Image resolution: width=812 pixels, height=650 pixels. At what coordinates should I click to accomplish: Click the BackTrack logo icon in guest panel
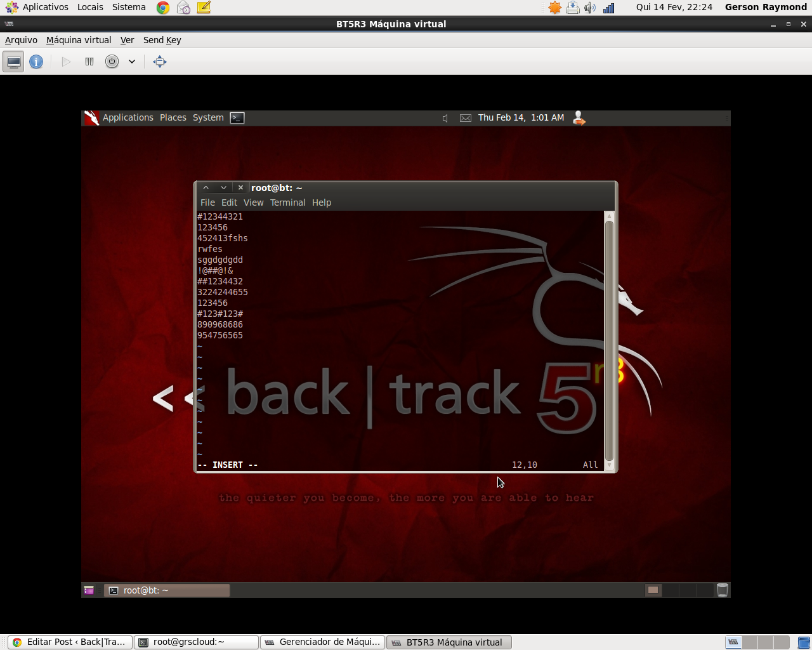pyautogui.click(x=91, y=117)
